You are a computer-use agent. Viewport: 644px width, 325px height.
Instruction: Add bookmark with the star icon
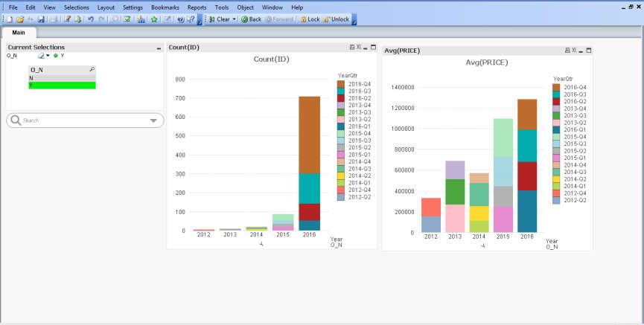154,19
